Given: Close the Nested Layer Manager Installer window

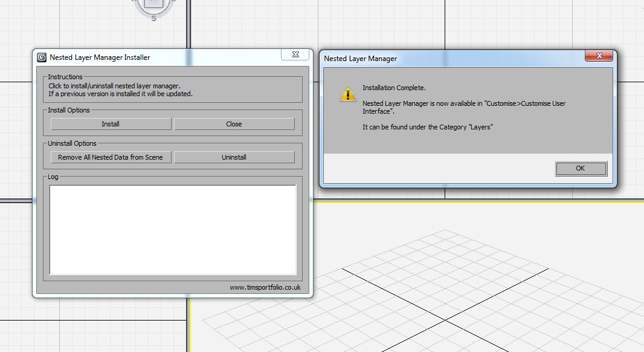Looking at the screenshot, I should click(295, 54).
